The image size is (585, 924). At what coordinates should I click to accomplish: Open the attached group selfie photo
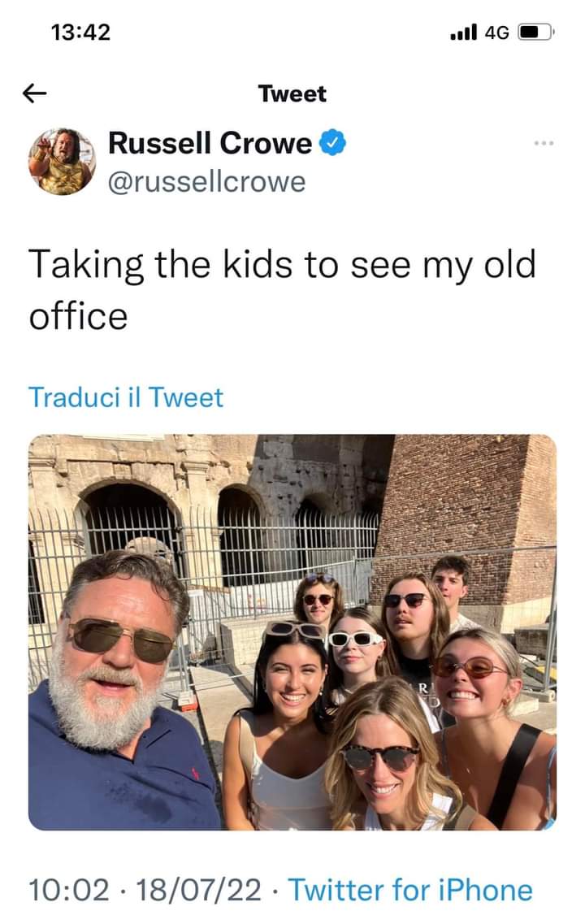tap(292, 632)
